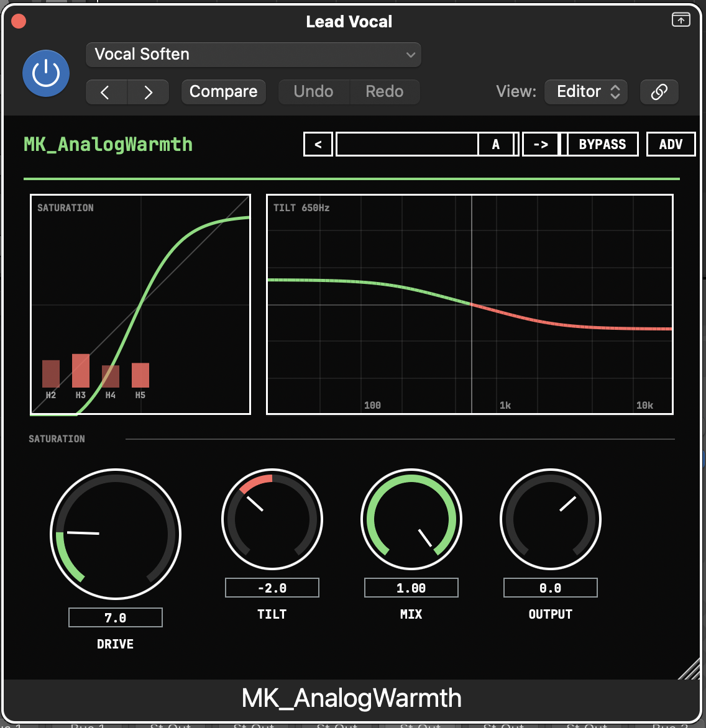Click the H3 harmonic bar
The width and height of the screenshot is (706, 728).
pyautogui.click(x=81, y=370)
